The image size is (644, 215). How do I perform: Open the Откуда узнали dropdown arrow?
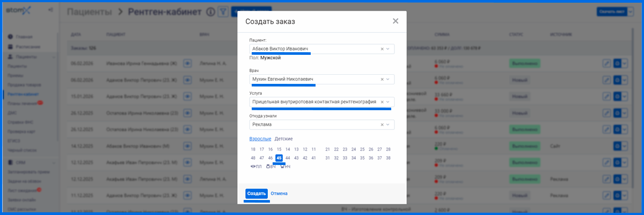coord(389,125)
